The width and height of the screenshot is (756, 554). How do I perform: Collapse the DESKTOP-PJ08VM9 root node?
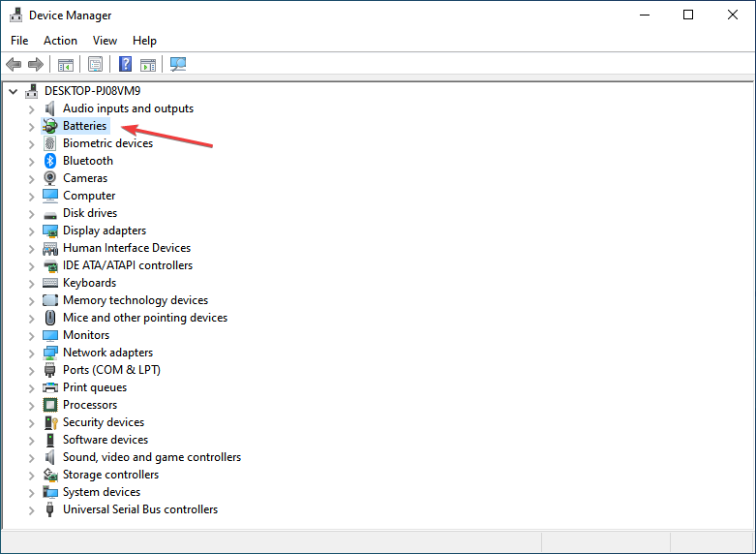pyautogui.click(x=13, y=91)
